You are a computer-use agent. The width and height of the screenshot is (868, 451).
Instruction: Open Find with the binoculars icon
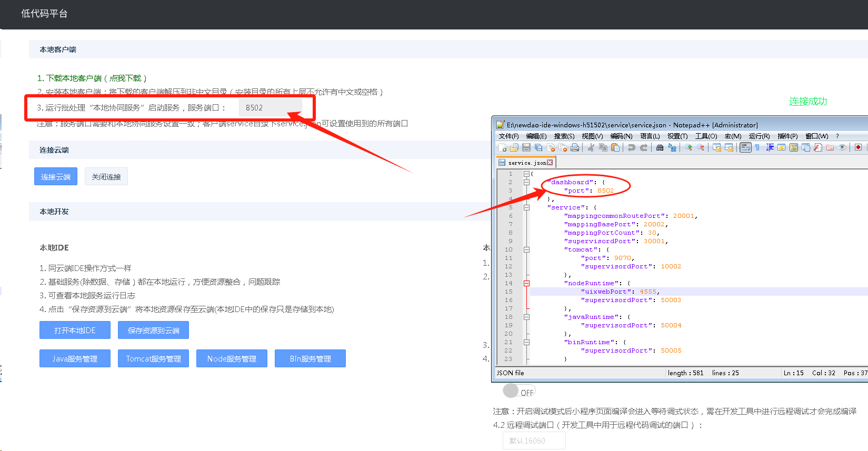coord(660,147)
